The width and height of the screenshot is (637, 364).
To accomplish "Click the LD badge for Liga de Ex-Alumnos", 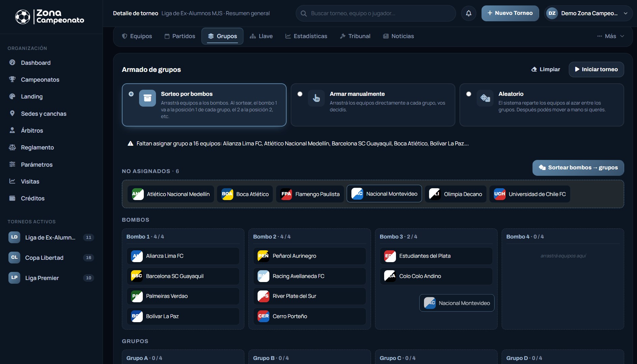I will [14, 237].
